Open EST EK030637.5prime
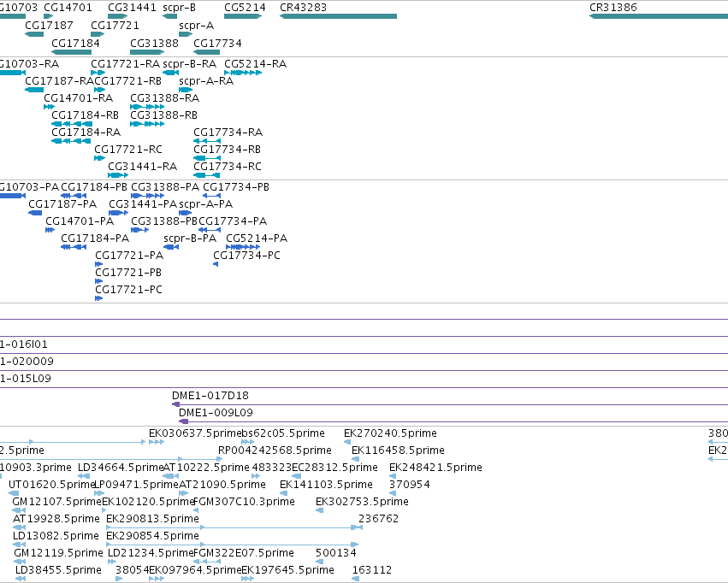The image size is (728, 583). (195, 433)
